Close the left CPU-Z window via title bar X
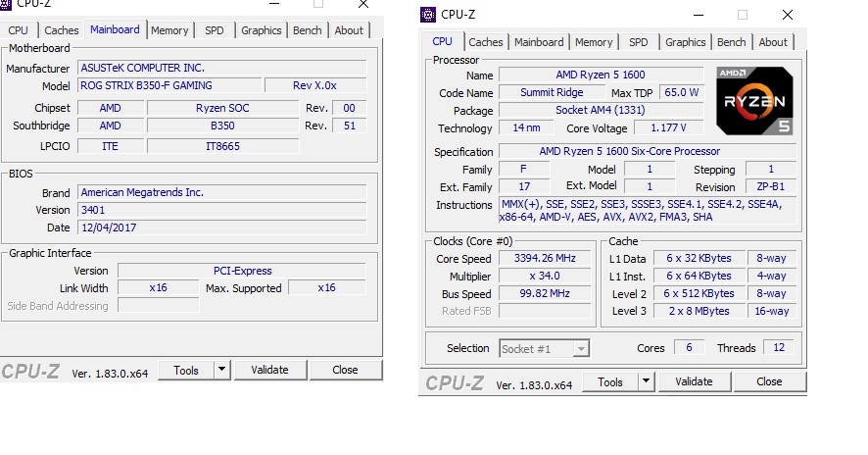The image size is (868, 455). [363, 5]
